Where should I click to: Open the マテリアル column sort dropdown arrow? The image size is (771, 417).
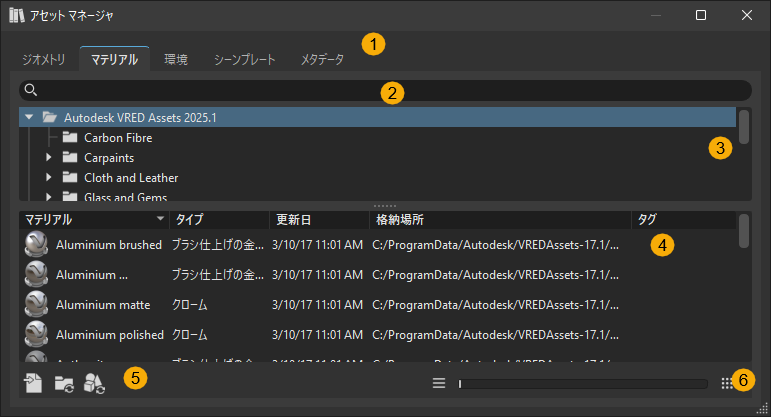coord(160,218)
